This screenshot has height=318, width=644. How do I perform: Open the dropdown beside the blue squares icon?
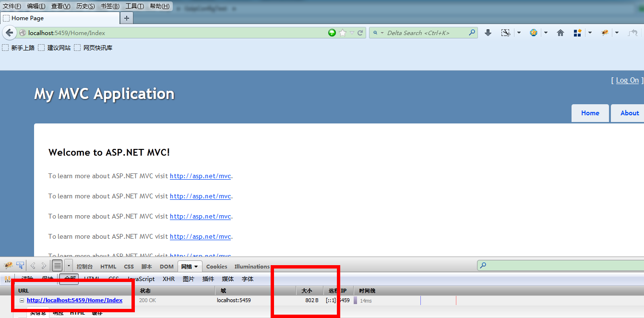[590, 33]
